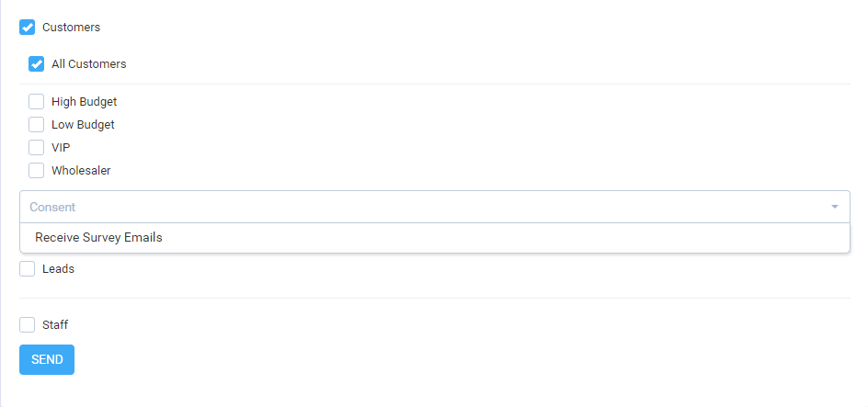Screen dimensions: 868x407
Task: Enable the Low Budget checkbox
Action: pos(37,124)
